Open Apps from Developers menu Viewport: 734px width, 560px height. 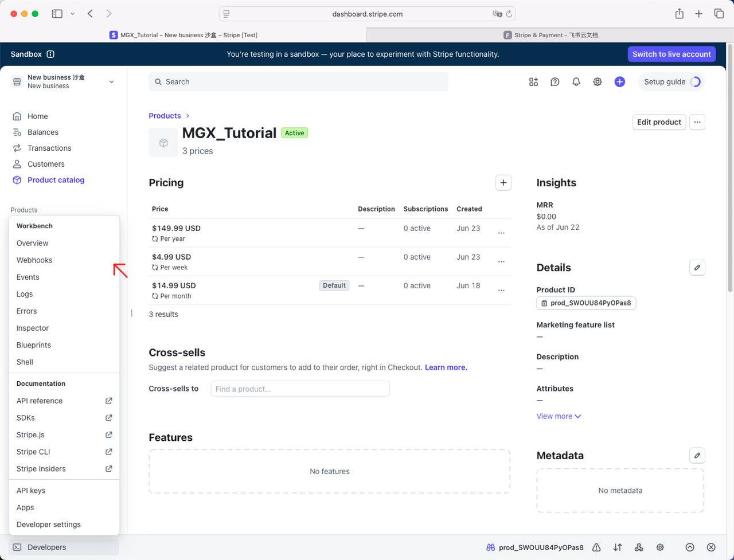click(64, 508)
